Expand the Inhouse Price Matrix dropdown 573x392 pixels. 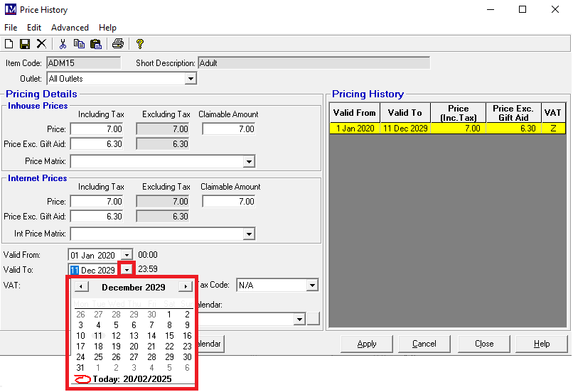click(x=249, y=161)
